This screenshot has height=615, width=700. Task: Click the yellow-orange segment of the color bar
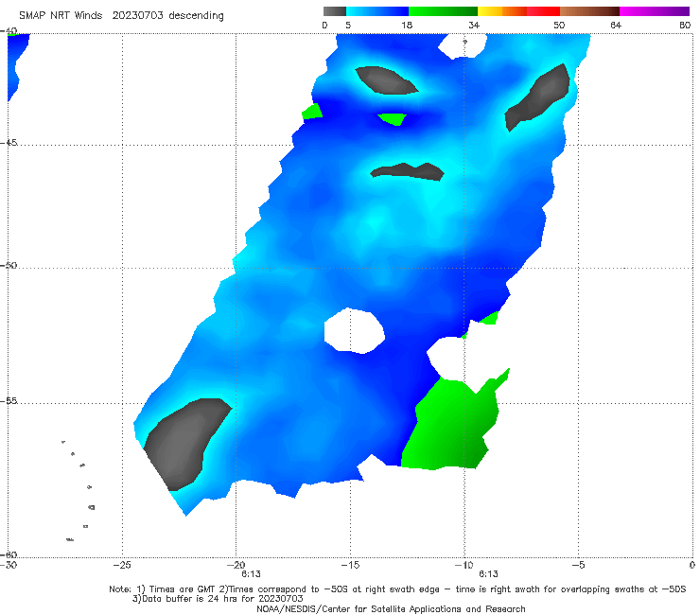pyautogui.click(x=501, y=11)
